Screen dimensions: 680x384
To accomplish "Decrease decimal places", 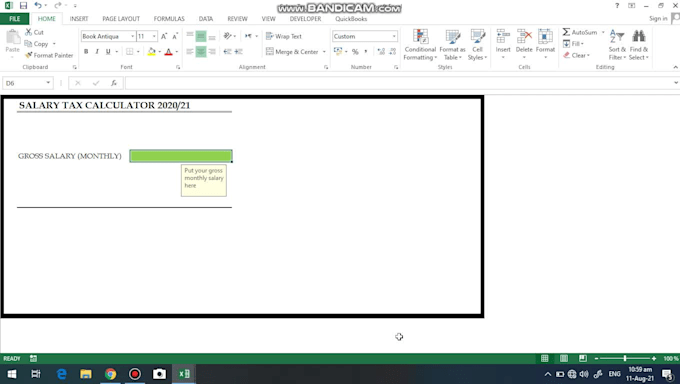I will tap(392, 52).
